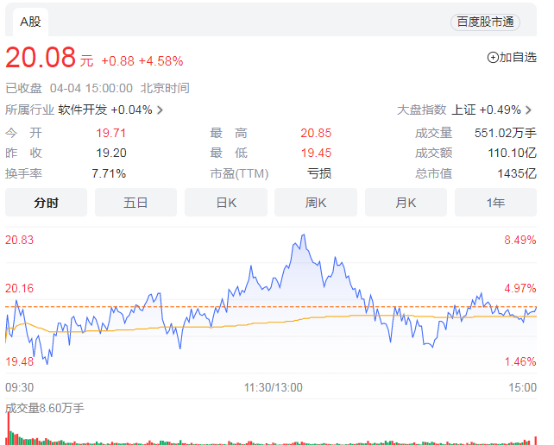Expand the 上证 index chevron arrow

pyautogui.click(x=529, y=110)
